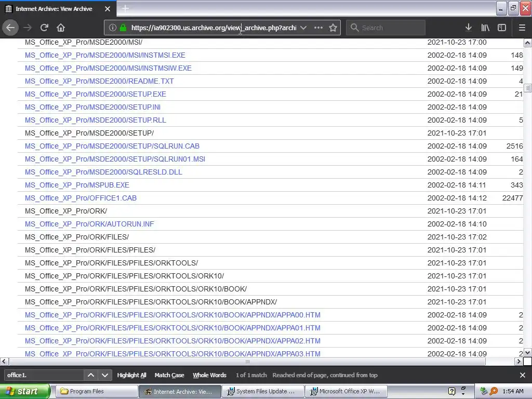This screenshot has width=532, height=399.
Task: Open MSDE2000/SETUP.INI link
Action: tap(92, 107)
